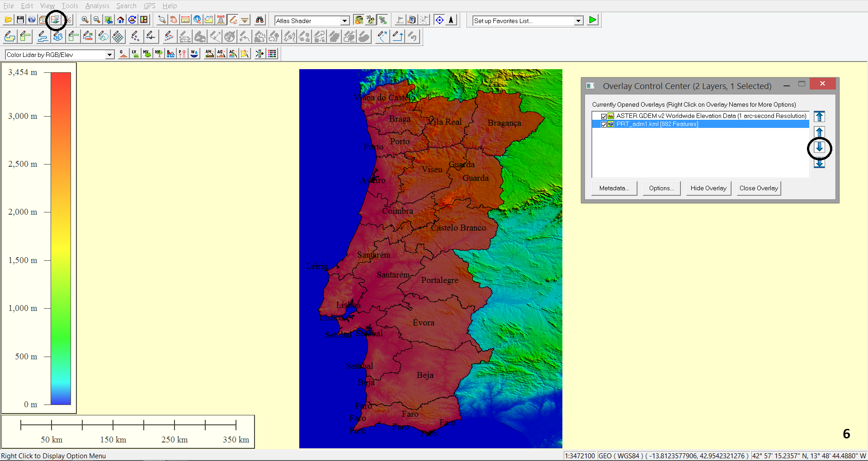Move selected overlay down one level
The image size is (868, 461).
819,147
